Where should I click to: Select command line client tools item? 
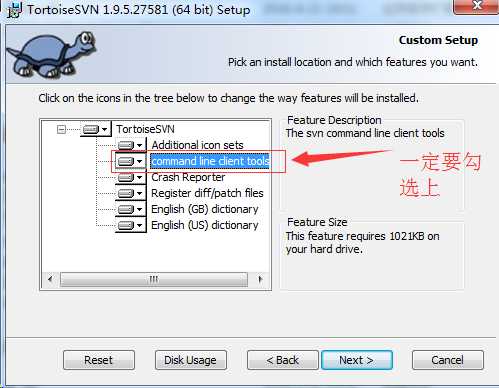[x=210, y=161]
